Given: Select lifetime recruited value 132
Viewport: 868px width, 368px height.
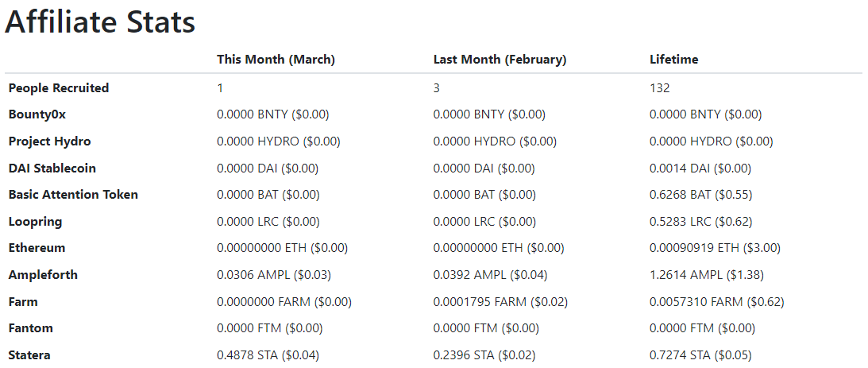Looking at the screenshot, I should tap(659, 88).
